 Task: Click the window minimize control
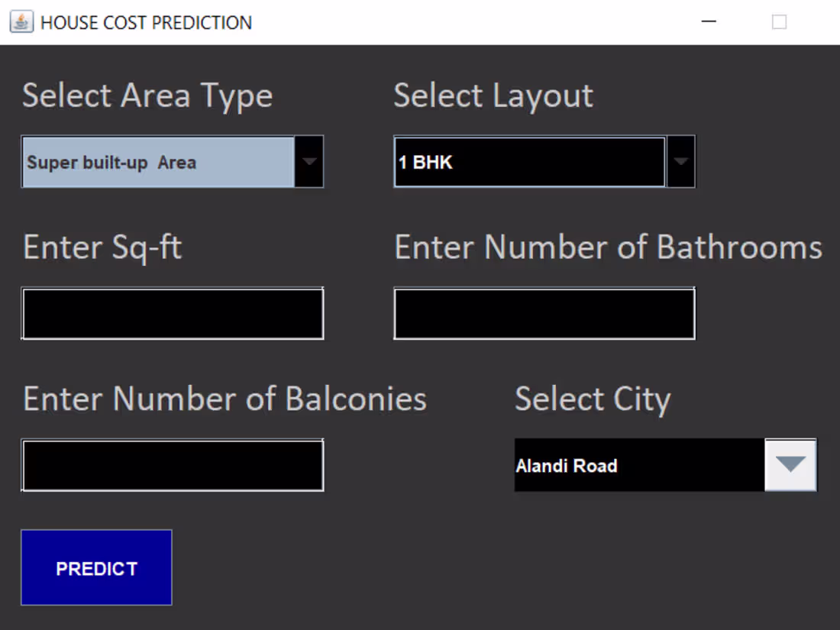tap(709, 21)
